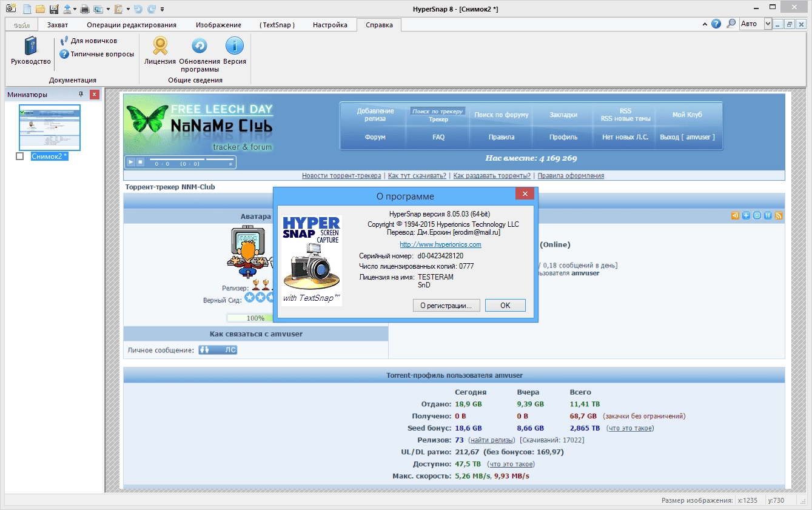Screen dimensions: 812x510
Task: Tick the checkbox next to Снимок2
Action: click(19, 156)
